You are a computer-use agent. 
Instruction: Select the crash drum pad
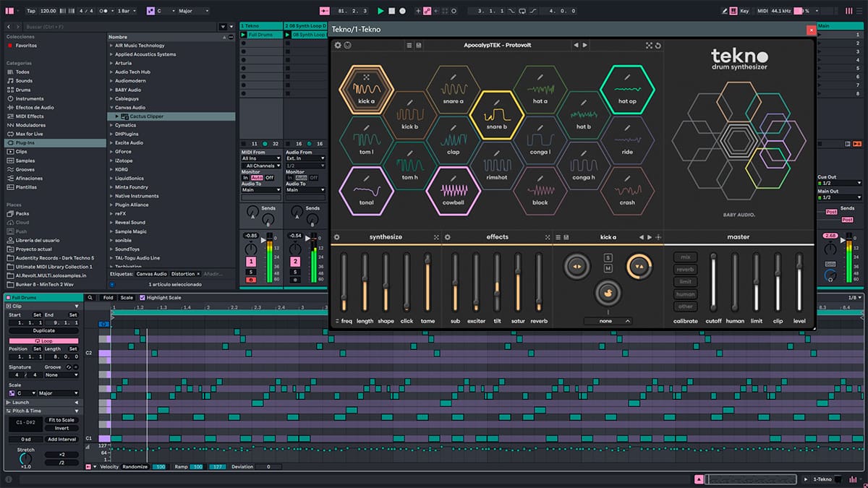tap(627, 192)
